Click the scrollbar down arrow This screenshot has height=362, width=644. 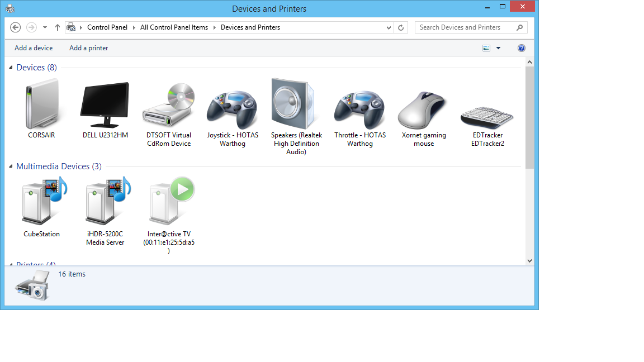(529, 261)
